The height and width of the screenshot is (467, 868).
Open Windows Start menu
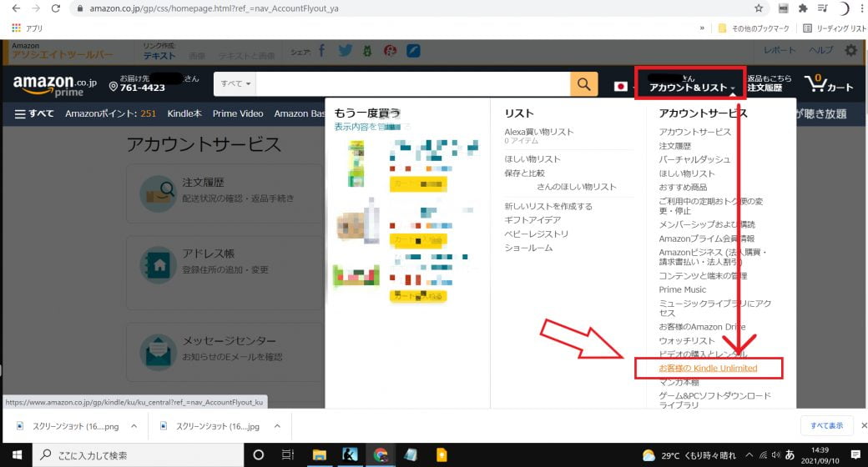click(x=17, y=454)
